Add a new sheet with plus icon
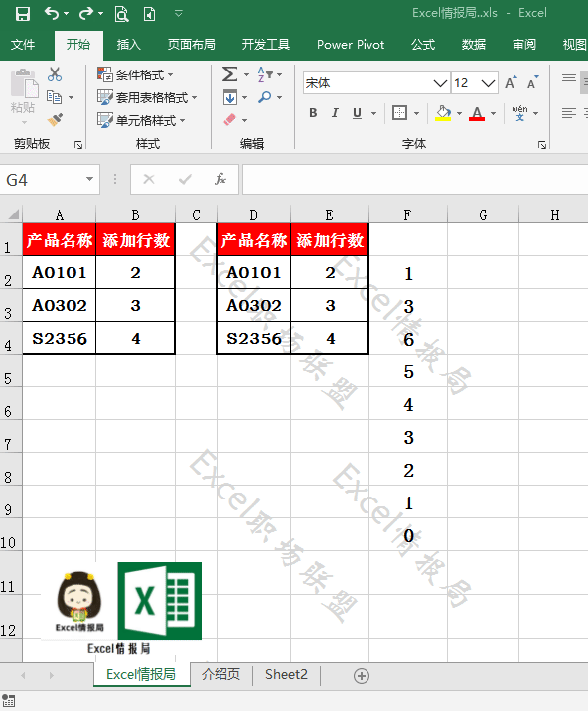588x711 pixels. [x=362, y=676]
